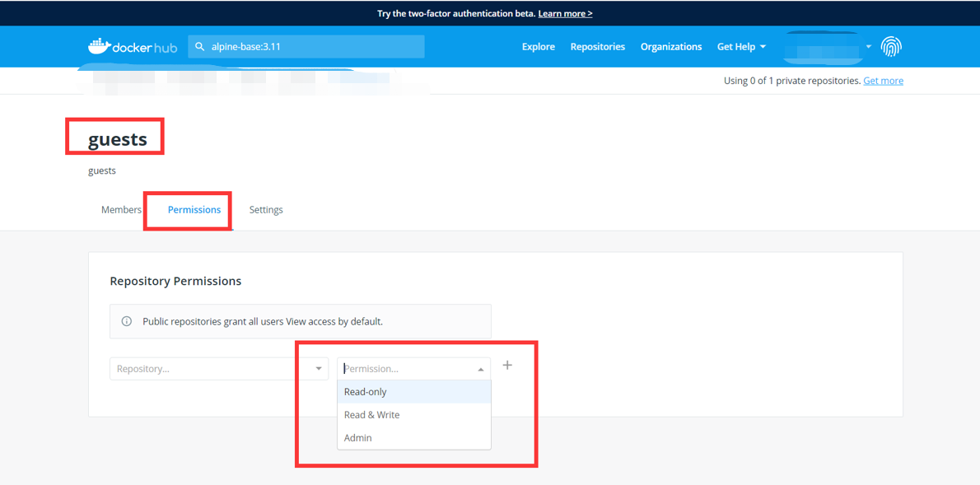Screen dimensions: 980x485
Task: Follow the Learn more link
Action: tap(565, 13)
